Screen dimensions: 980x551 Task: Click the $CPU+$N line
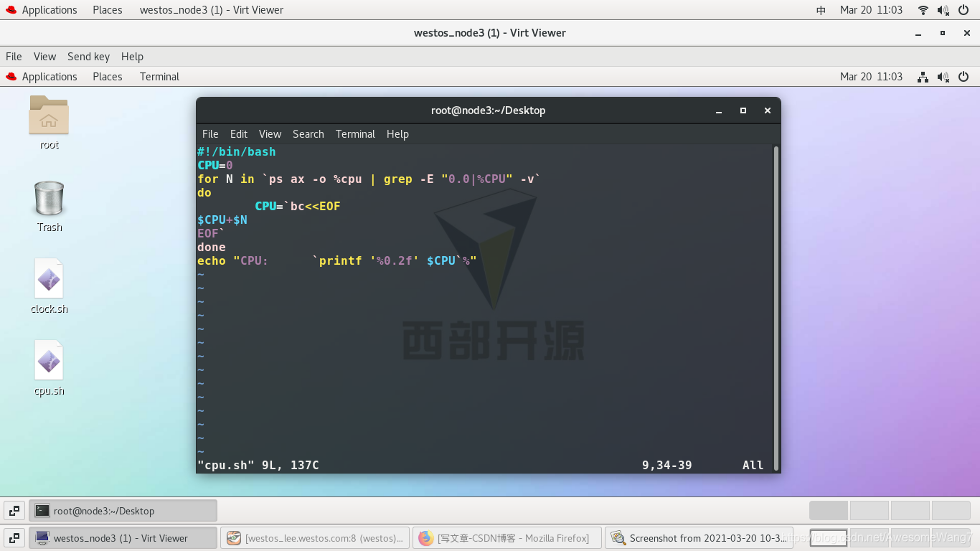[x=222, y=220]
